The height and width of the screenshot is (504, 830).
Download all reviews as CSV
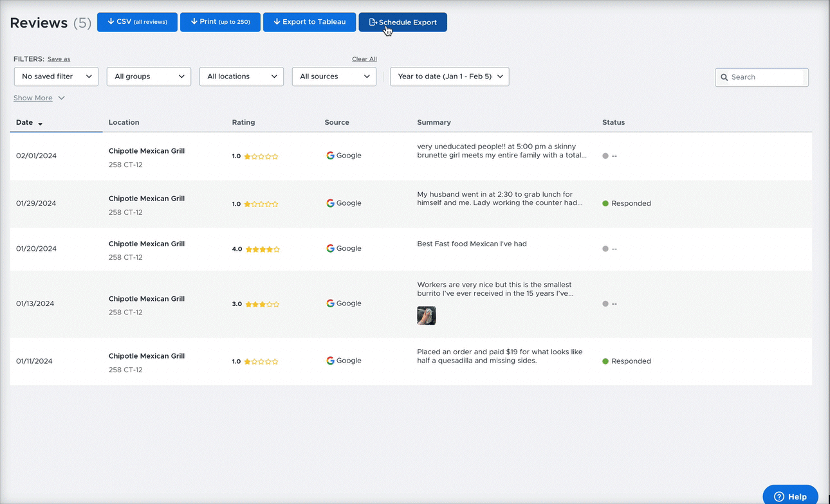(137, 22)
